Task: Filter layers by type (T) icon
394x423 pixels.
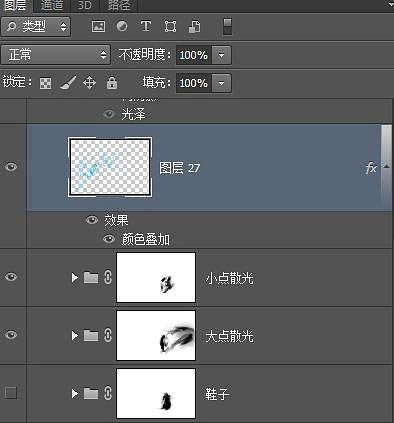Action: [x=146, y=26]
